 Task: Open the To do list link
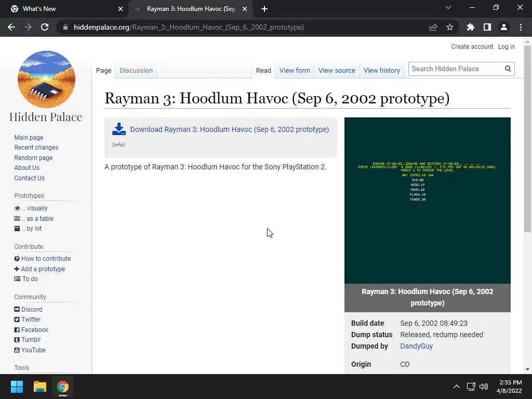[30, 278]
